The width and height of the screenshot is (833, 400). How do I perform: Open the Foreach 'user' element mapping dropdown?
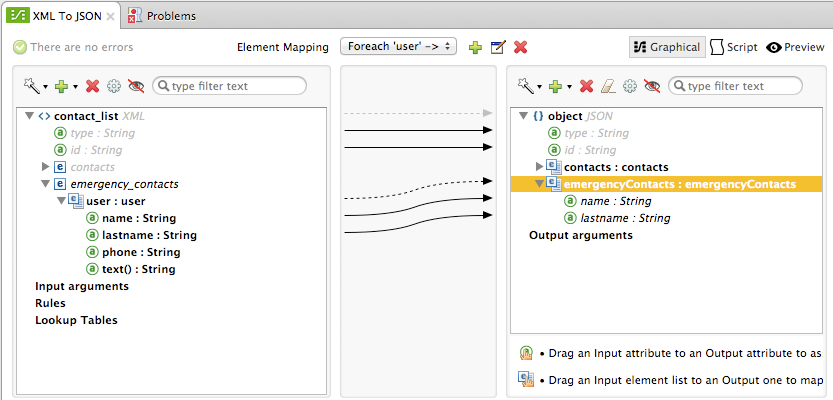click(399, 46)
